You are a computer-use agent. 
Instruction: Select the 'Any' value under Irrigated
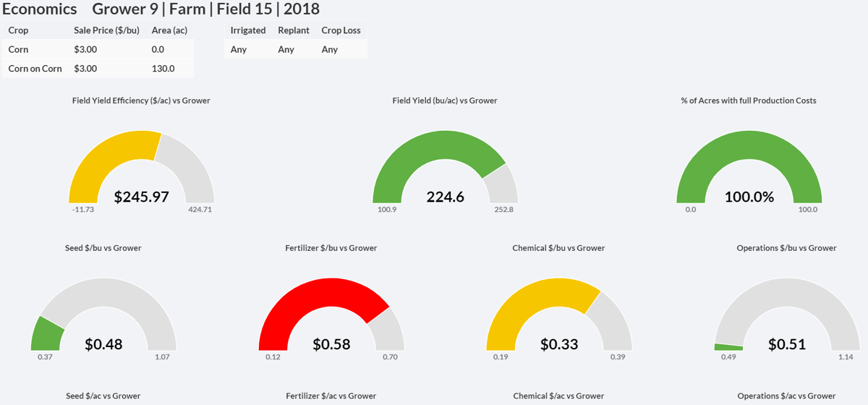pyautogui.click(x=239, y=49)
